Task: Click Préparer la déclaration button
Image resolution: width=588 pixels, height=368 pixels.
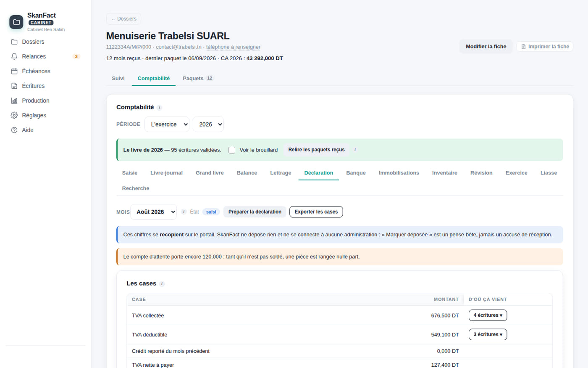Action: (x=255, y=212)
